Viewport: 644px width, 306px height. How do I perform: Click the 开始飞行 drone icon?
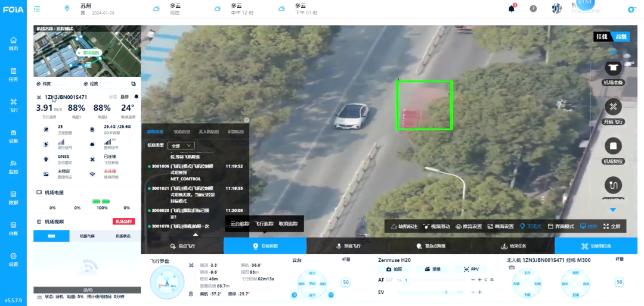pos(613,107)
